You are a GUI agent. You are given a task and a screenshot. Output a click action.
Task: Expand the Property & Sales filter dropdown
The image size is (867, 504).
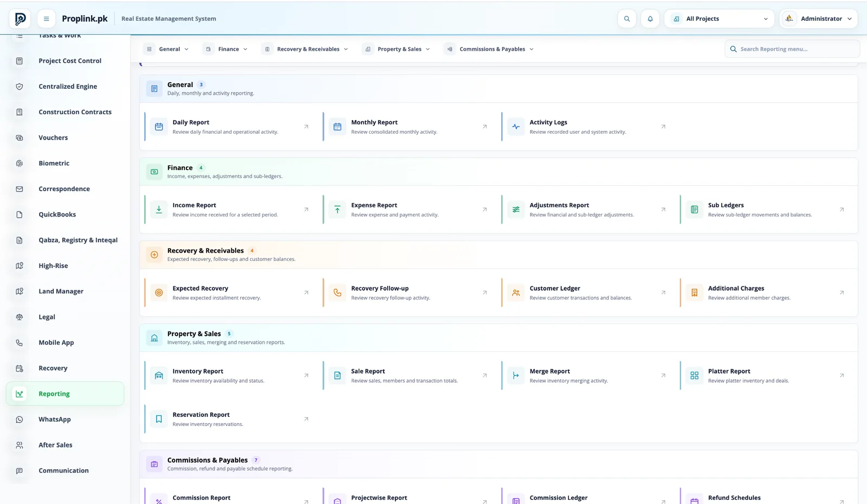(397, 49)
